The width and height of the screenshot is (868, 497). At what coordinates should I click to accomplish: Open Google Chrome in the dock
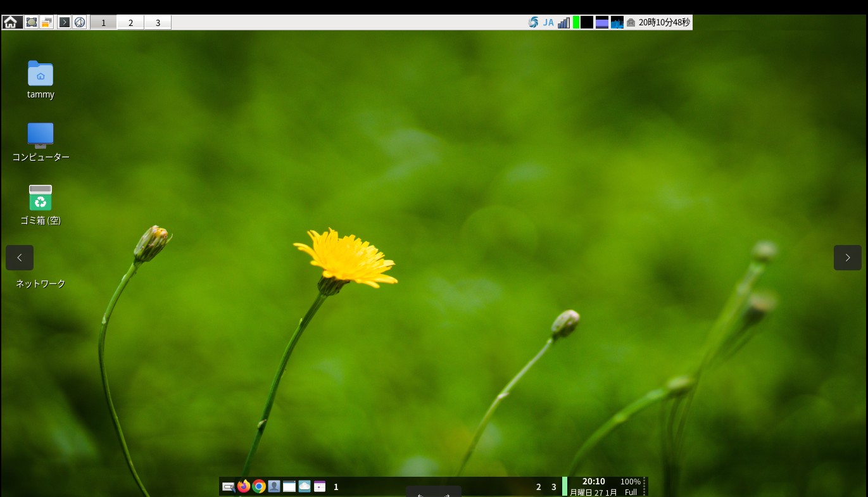pos(259,486)
